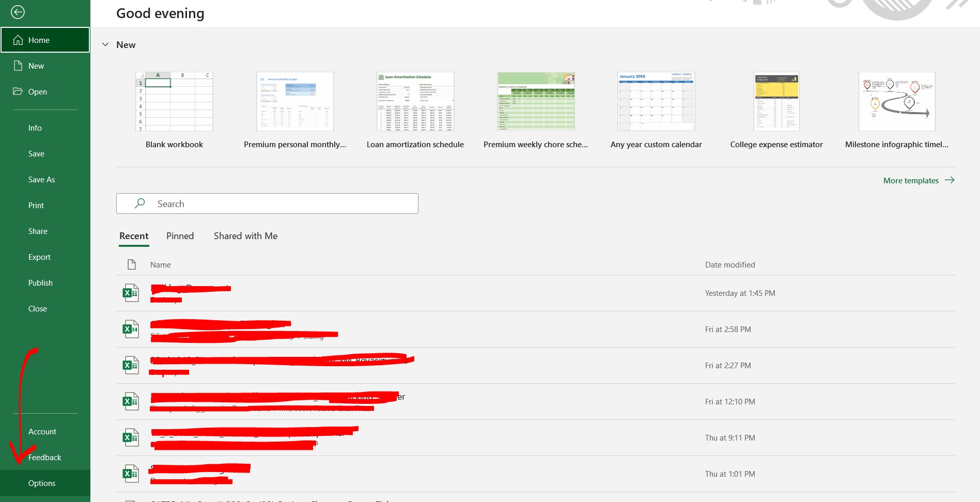
Task: Click the Excel icon beside yesterday's file
Action: click(131, 293)
